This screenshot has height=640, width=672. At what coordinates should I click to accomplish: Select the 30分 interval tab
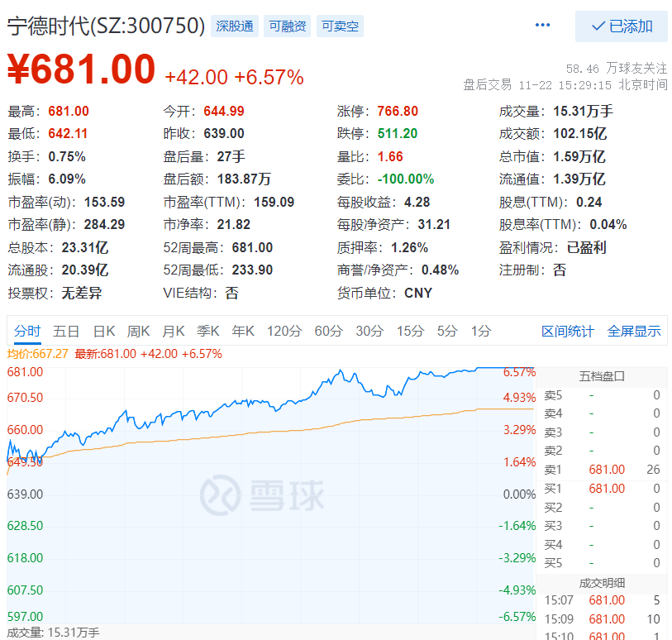click(x=369, y=332)
